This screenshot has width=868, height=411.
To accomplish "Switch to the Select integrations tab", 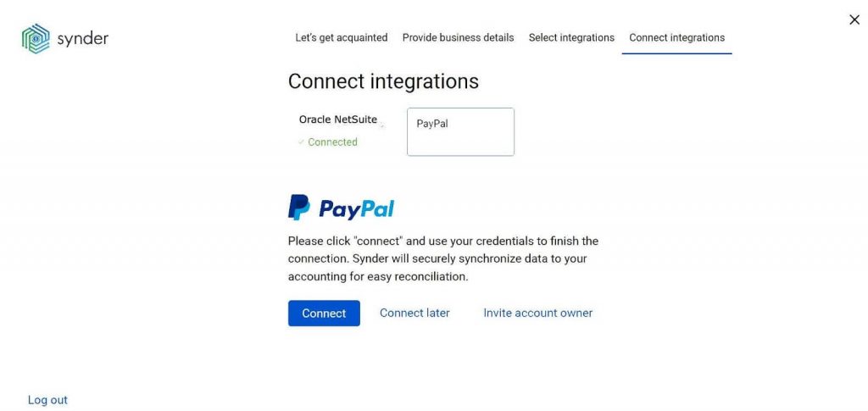I will click(x=571, y=38).
